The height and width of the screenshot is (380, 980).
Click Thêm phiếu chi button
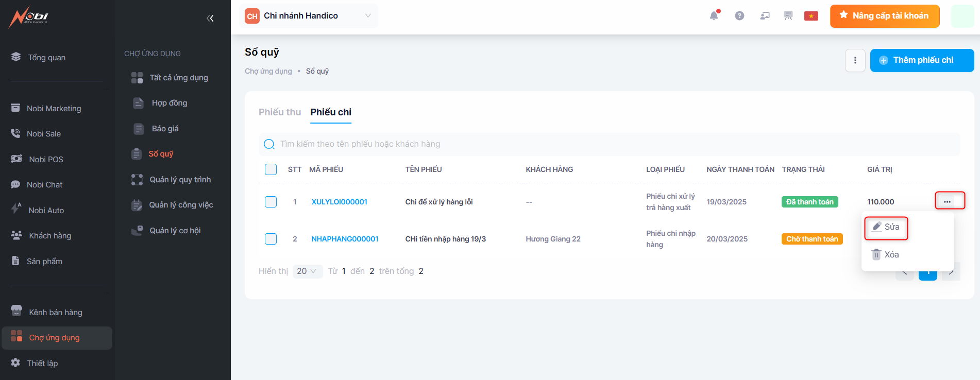tap(921, 60)
